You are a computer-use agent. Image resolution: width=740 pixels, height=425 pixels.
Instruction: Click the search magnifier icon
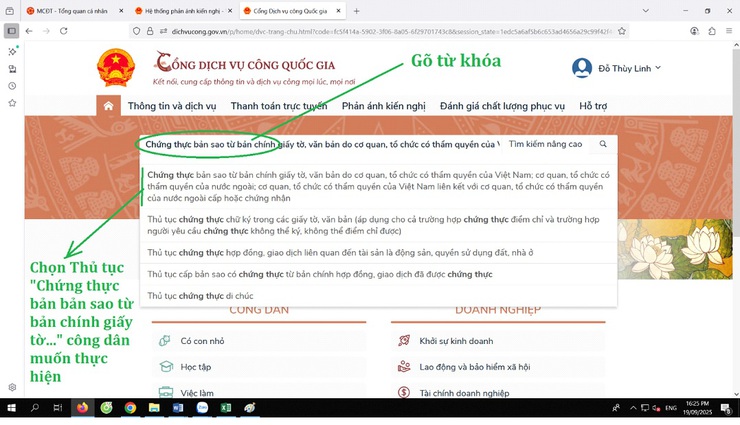click(x=603, y=144)
